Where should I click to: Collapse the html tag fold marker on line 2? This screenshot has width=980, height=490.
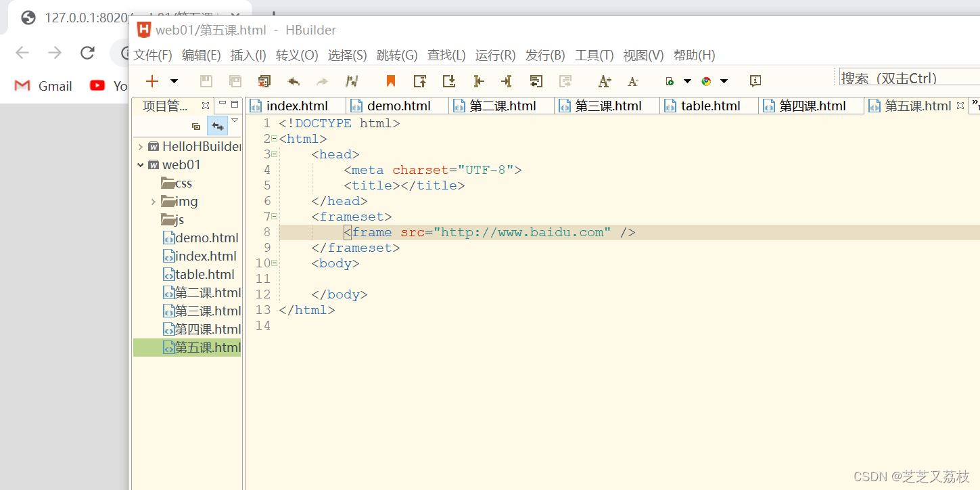[275, 139]
